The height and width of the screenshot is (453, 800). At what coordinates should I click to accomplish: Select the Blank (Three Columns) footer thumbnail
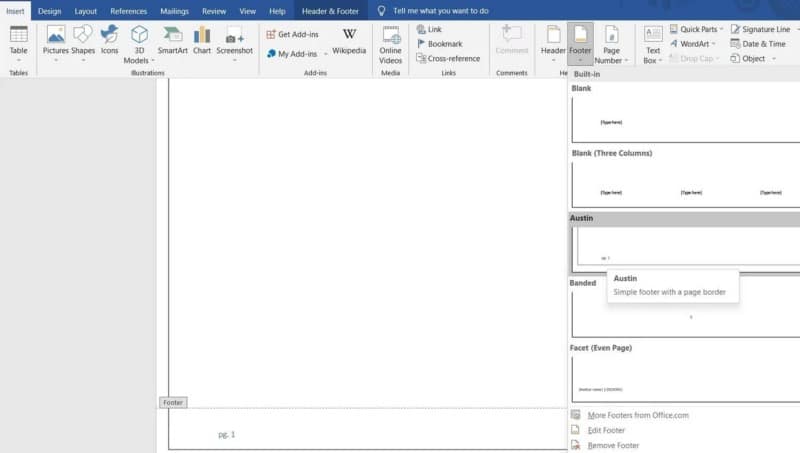tap(686, 185)
